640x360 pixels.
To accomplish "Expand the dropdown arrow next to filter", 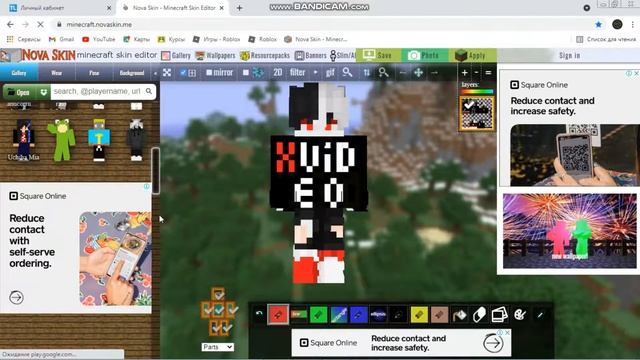I will (315, 73).
